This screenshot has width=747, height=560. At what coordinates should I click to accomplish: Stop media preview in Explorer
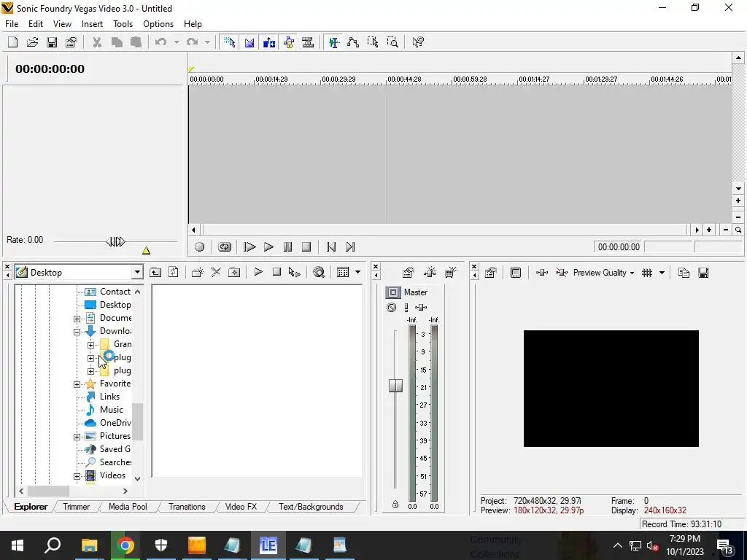(x=276, y=273)
